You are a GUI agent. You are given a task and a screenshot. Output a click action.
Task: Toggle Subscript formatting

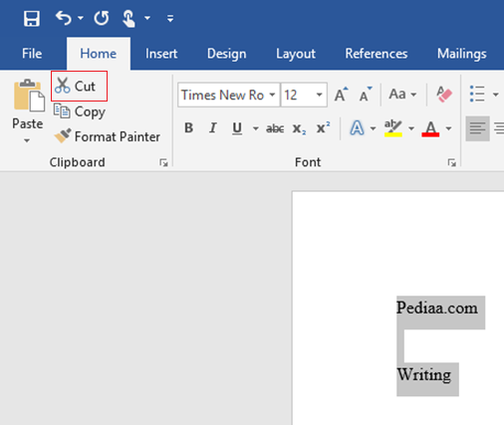tap(299, 128)
